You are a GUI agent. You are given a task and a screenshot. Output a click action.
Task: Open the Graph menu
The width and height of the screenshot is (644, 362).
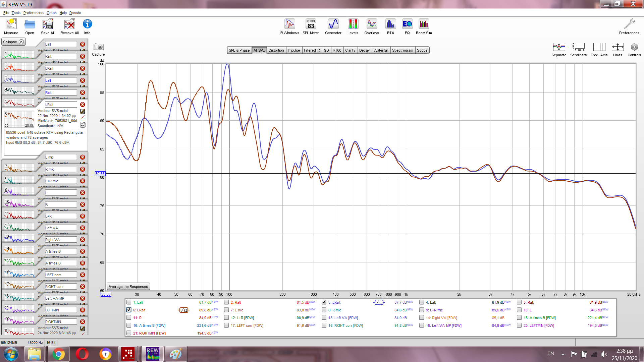pos(51,13)
